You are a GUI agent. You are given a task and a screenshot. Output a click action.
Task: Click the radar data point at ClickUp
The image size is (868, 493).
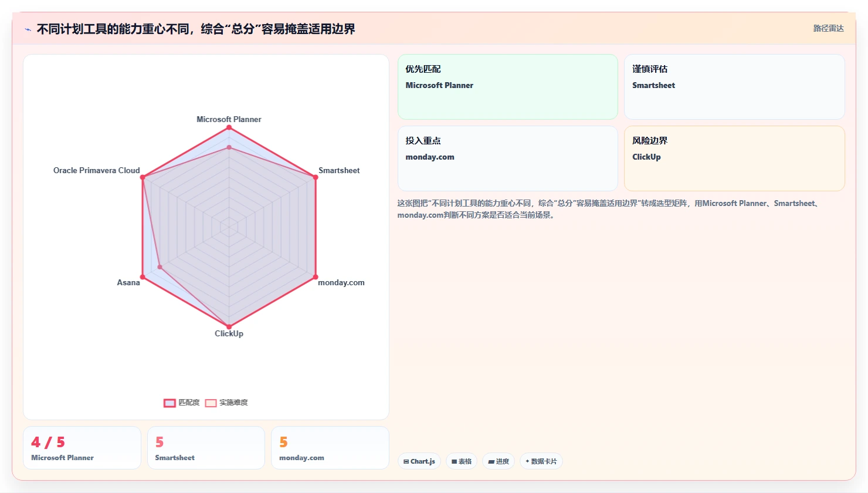pyautogui.click(x=229, y=327)
